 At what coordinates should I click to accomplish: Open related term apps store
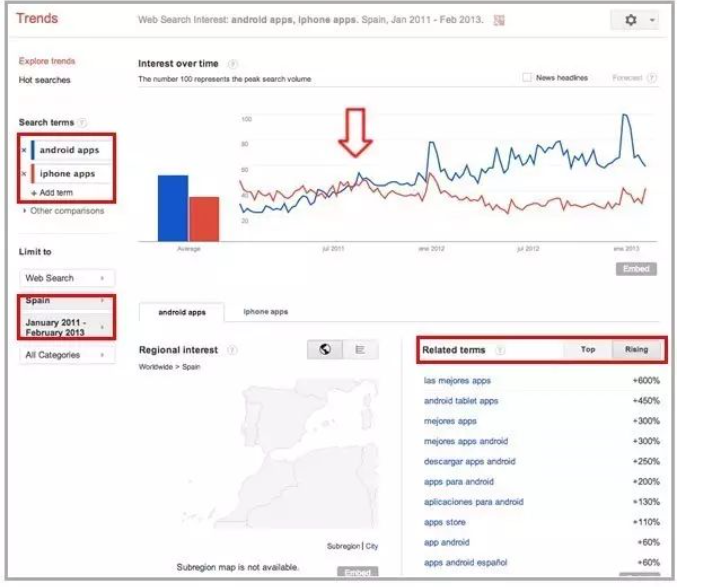coord(445,522)
